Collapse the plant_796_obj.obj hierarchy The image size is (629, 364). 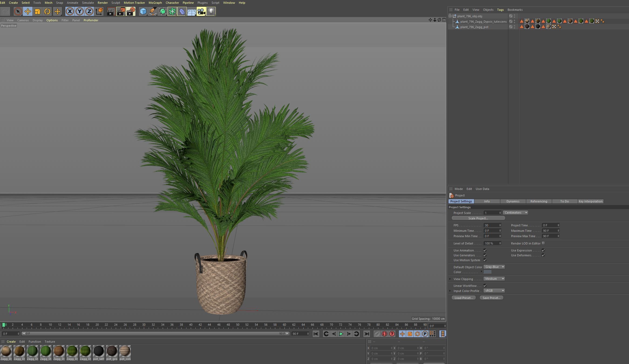click(x=450, y=16)
